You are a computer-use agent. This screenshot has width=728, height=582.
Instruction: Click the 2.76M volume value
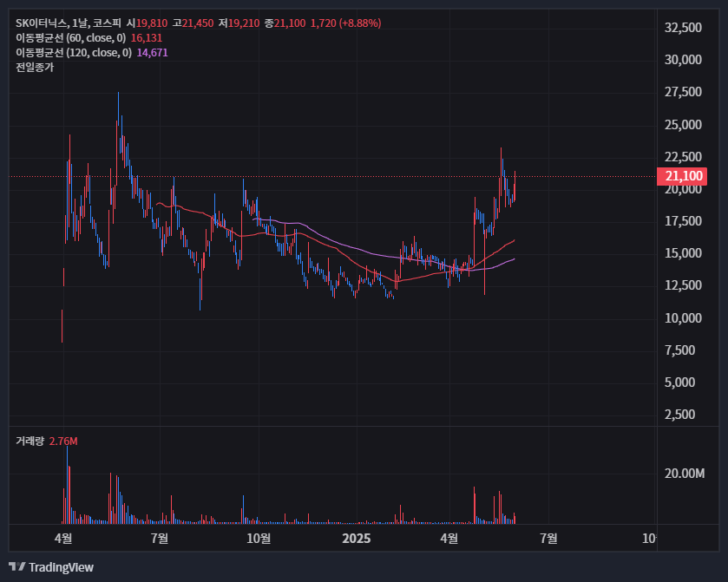(x=63, y=441)
